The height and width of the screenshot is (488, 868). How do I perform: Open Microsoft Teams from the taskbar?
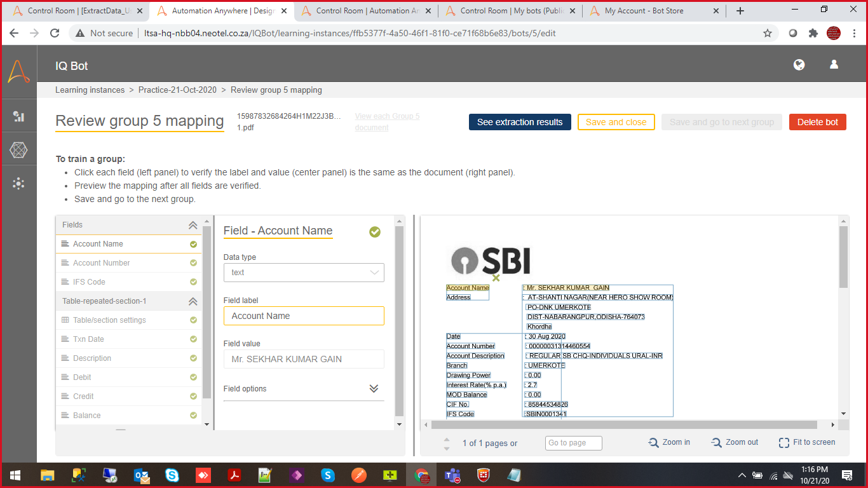(452, 475)
